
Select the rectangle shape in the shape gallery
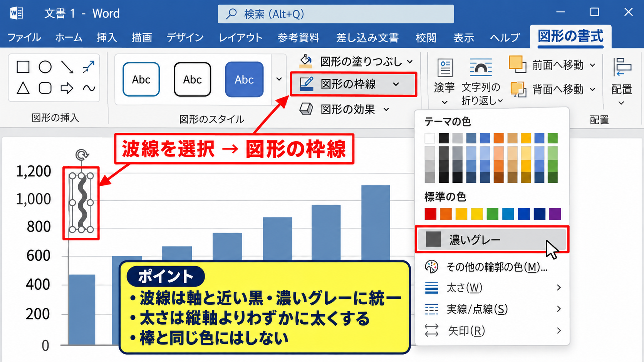point(23,67)
